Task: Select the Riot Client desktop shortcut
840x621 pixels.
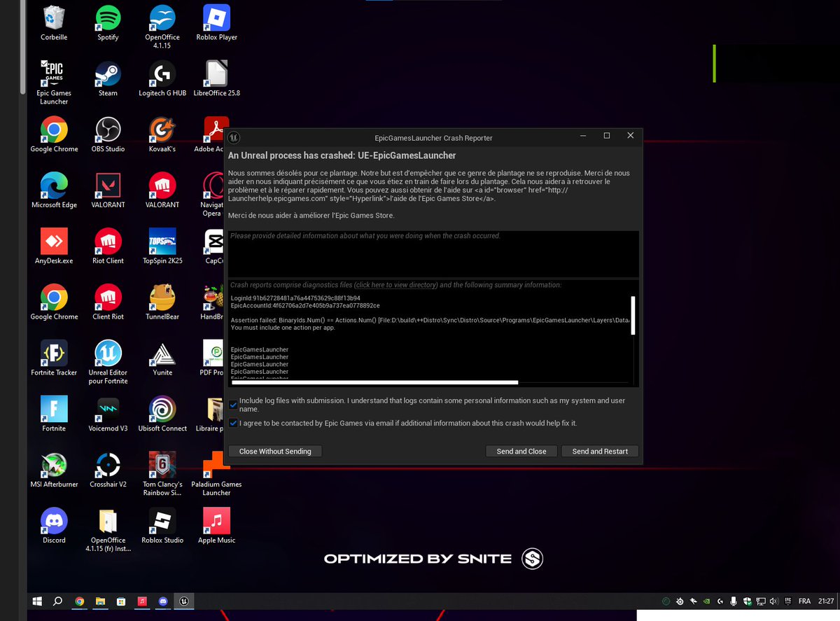Action: pos(108,246)
